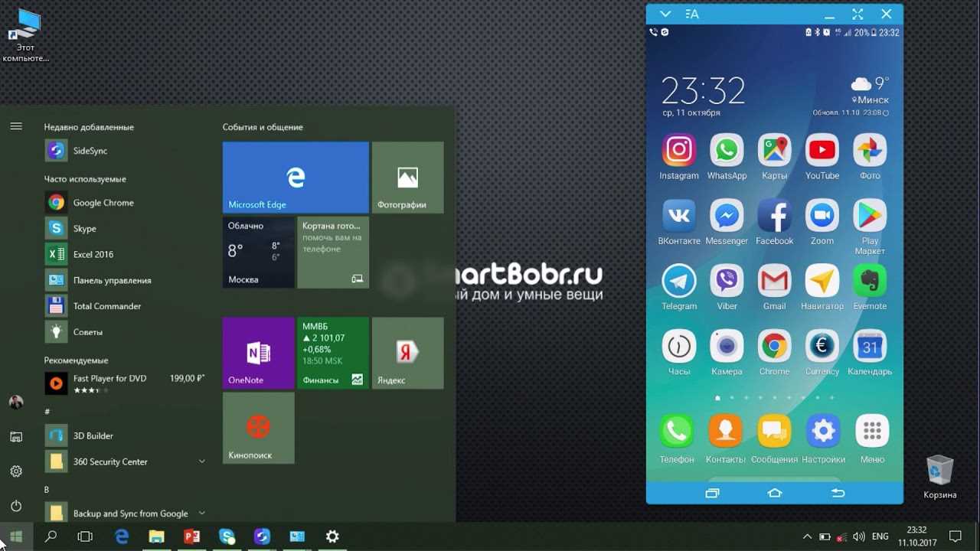Open Messenger on the phone screen

727,216
